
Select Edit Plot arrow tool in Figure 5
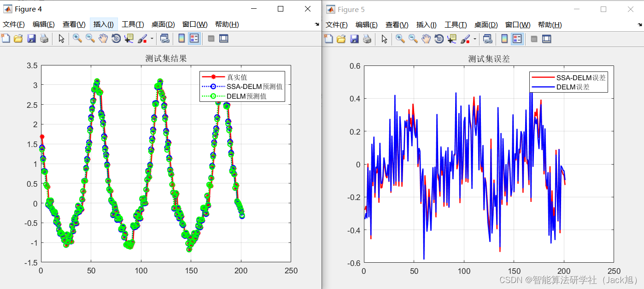point(385,39)
